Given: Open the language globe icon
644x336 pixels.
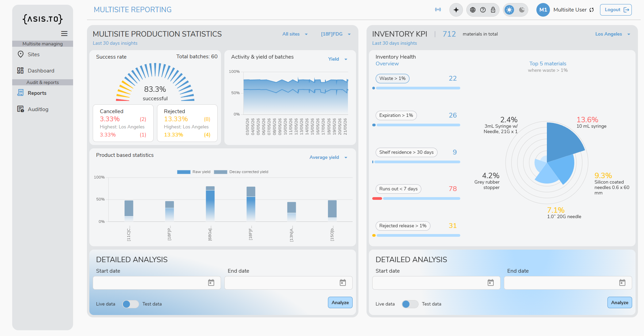Looking at the screenshot, I should [x=473, y=10].
